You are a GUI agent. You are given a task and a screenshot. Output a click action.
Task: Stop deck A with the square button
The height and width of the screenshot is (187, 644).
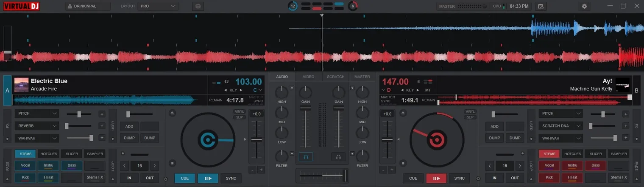172,163
